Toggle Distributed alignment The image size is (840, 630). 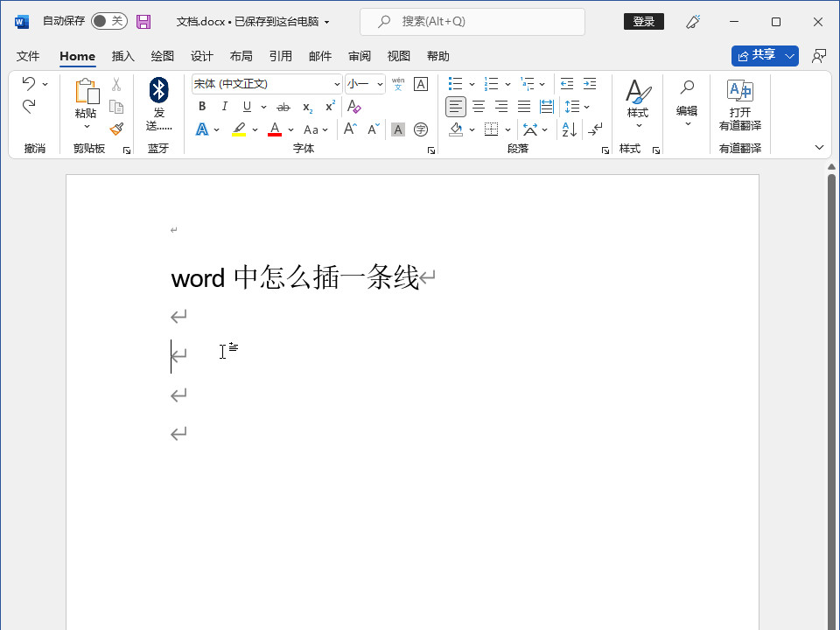(x=546, y=107)
